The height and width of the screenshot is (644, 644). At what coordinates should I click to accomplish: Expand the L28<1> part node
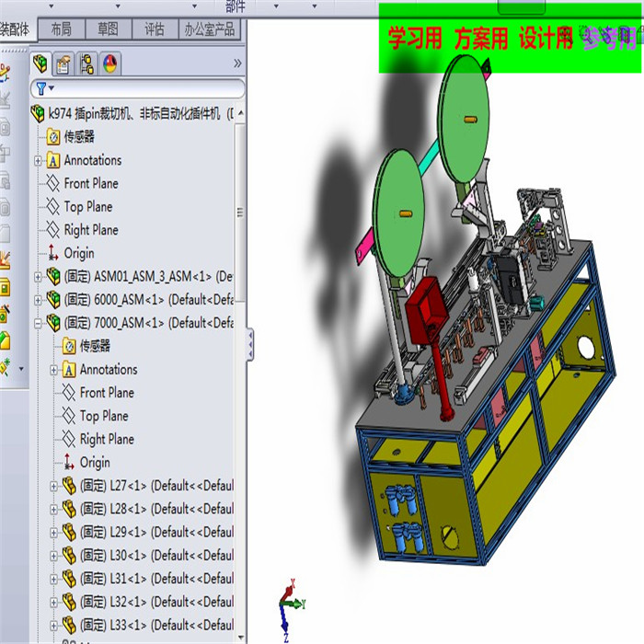[x=53, y=510]
